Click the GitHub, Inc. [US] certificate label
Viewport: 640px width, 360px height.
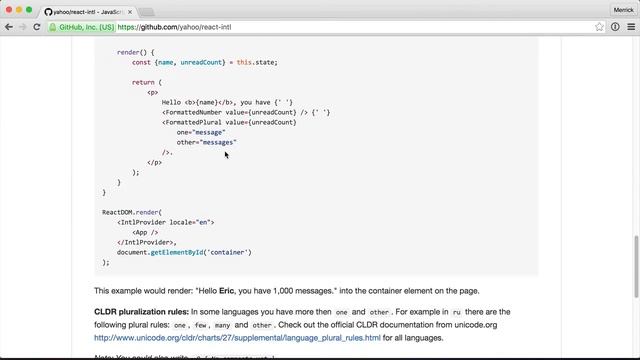point(87,27)
